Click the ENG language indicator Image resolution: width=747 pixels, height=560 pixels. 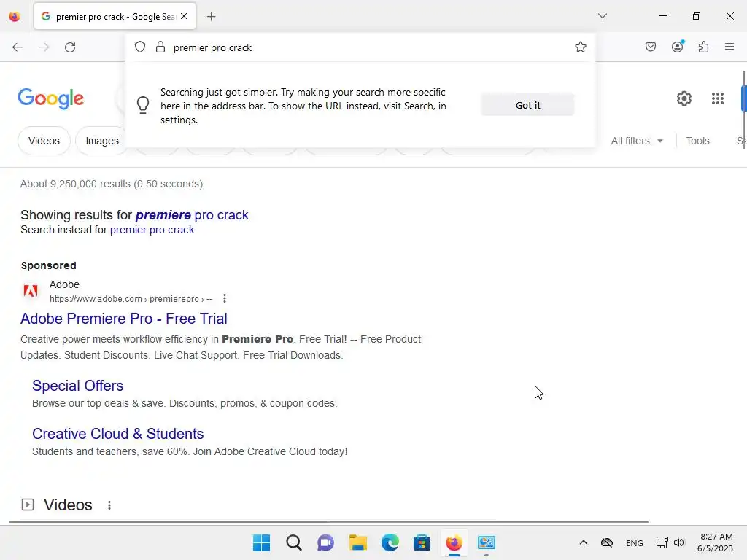click(634, 543)
